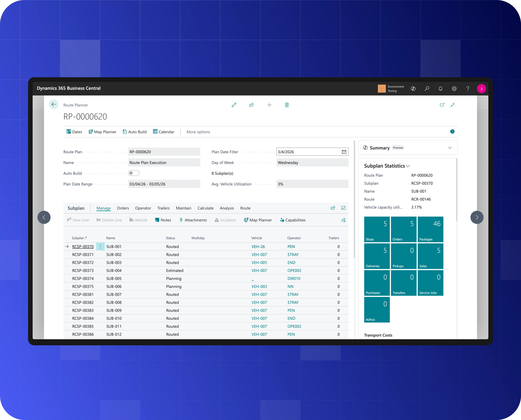Click the help question mark icon

click(468, 89)
